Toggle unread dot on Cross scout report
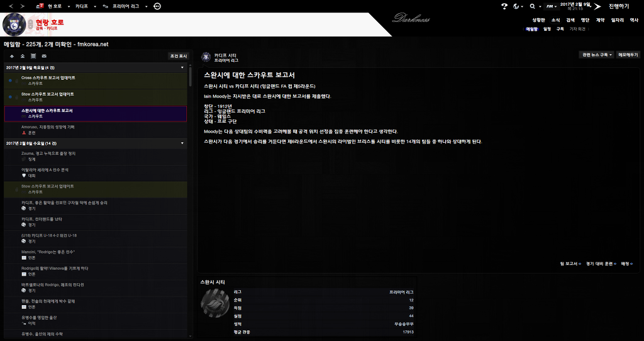The height and width of the screenshot is (341, 644). 10,81
